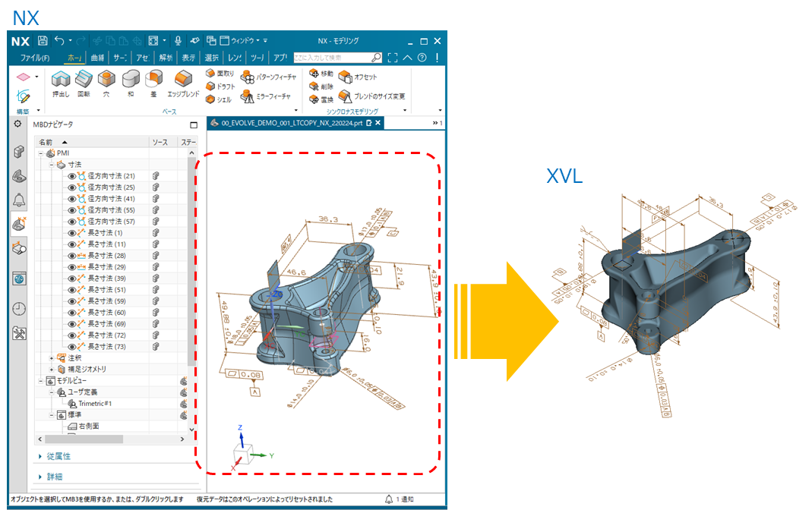
Task: Toggle visibility of 長さ寸法 (73)
Action: tap(72, 347)
